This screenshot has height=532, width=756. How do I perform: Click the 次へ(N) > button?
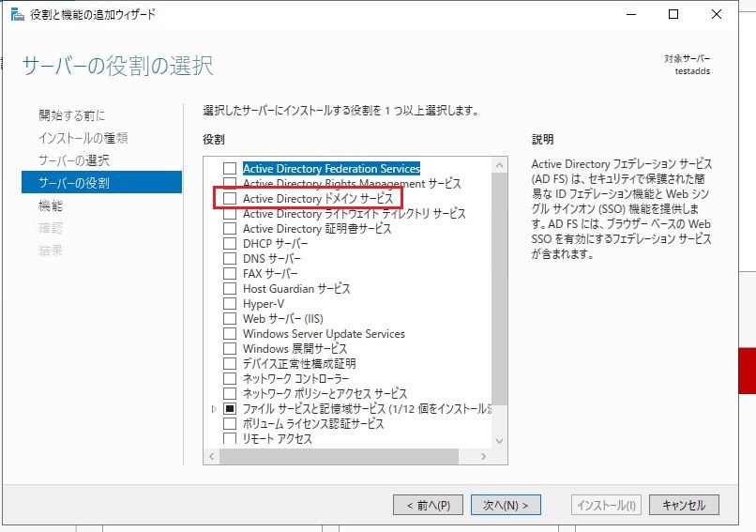point(506,505)
